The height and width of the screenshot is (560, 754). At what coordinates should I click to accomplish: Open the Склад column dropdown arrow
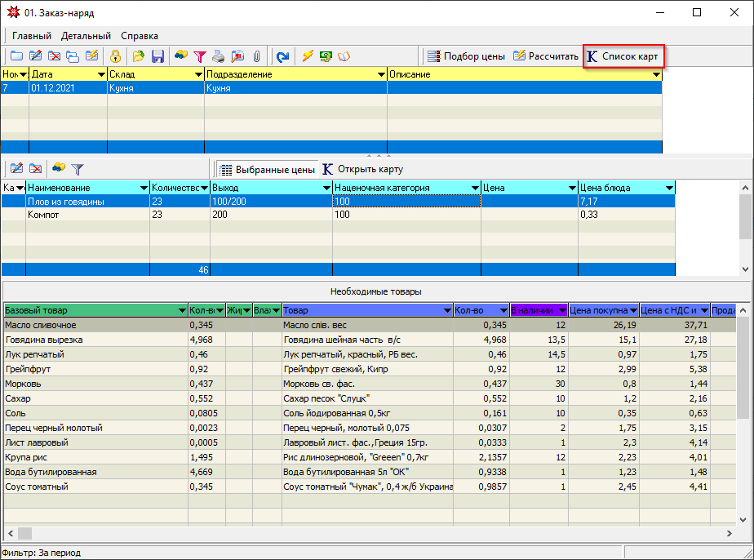click(x=198, y=74)
